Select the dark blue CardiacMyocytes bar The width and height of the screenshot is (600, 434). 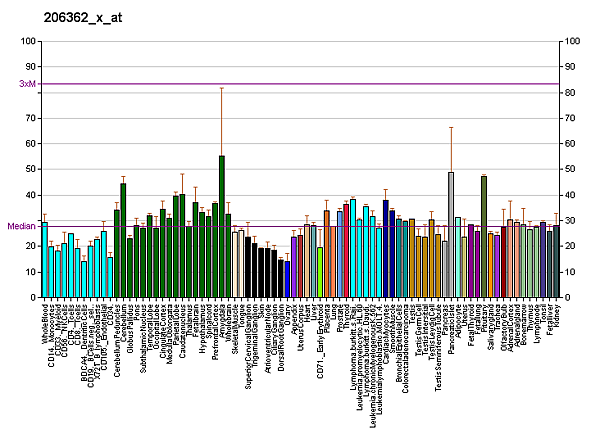tap(386, 249)
